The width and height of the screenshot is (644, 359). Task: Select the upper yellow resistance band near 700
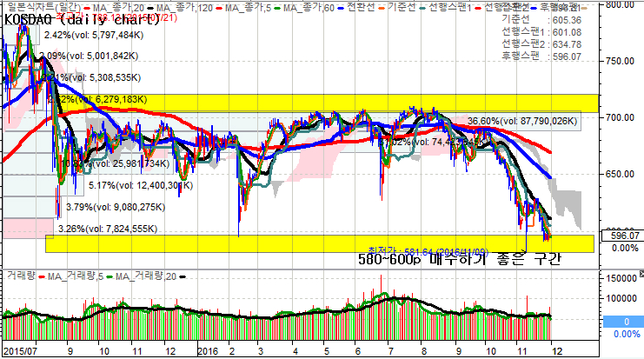pyautogui.click(x=322, y=103)
